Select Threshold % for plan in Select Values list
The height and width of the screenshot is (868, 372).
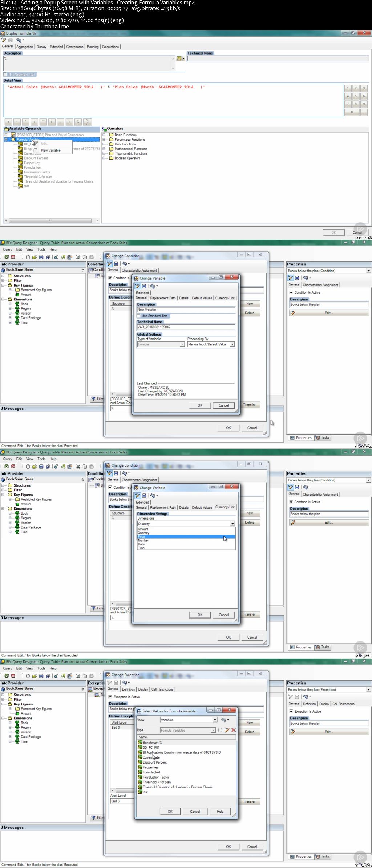click(x=157, y=782)
